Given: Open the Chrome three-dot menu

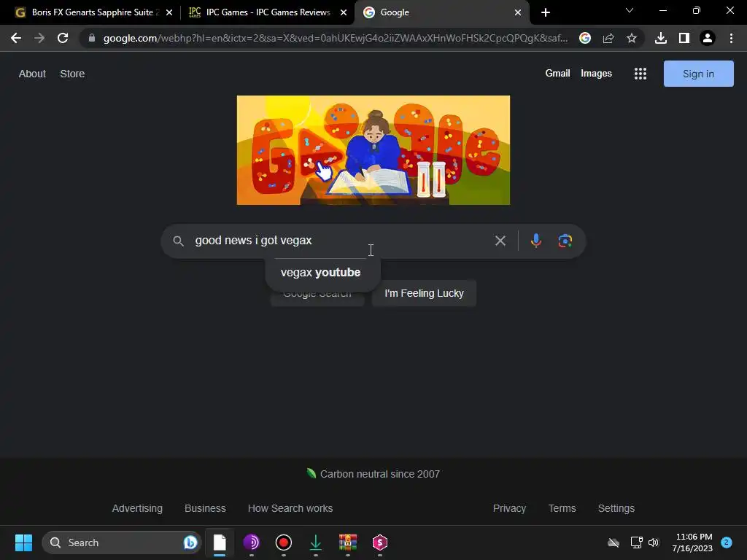Looking at the screenshot, I should pos(731,38).
